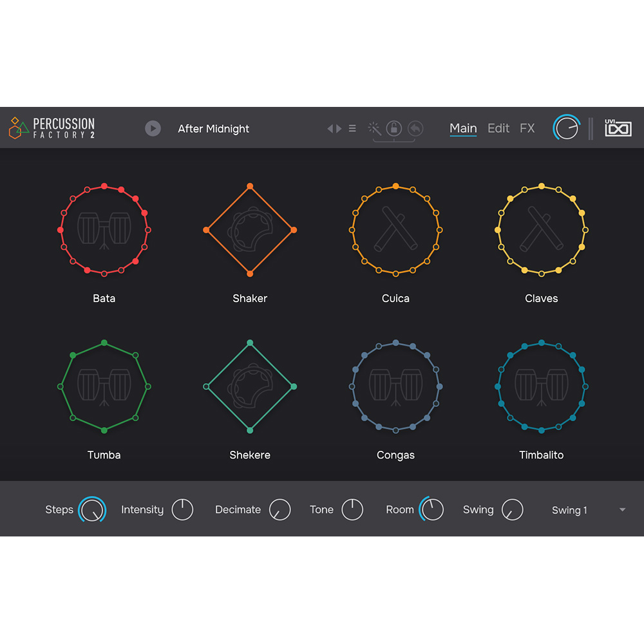Click the Tumba label
The width and height of the screenshot is (644, 644).
[x=104, y=455]
